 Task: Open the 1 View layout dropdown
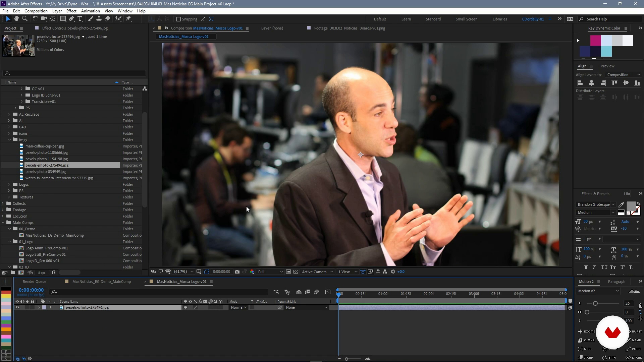[347, 271]
